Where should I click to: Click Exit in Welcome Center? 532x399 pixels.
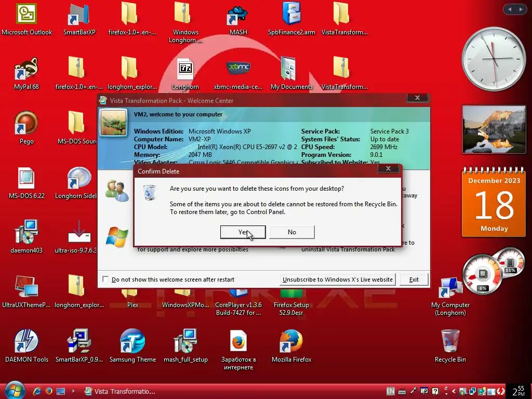[414, 280]
